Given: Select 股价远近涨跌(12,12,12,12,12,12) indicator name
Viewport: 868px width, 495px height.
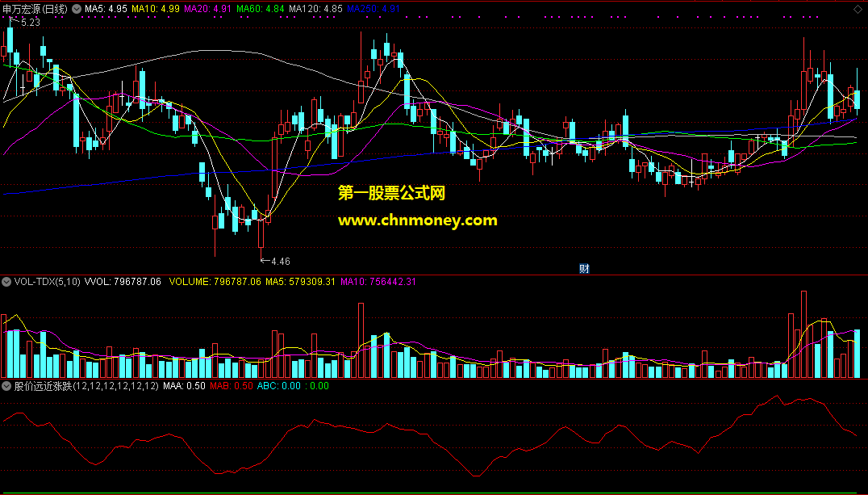Looking at the screenshot, I should coord(86,386).
